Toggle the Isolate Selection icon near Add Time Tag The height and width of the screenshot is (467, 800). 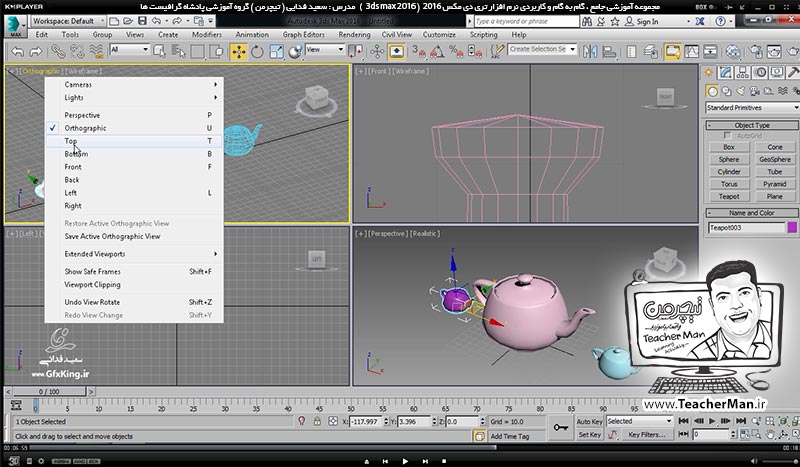pos(479,436)
